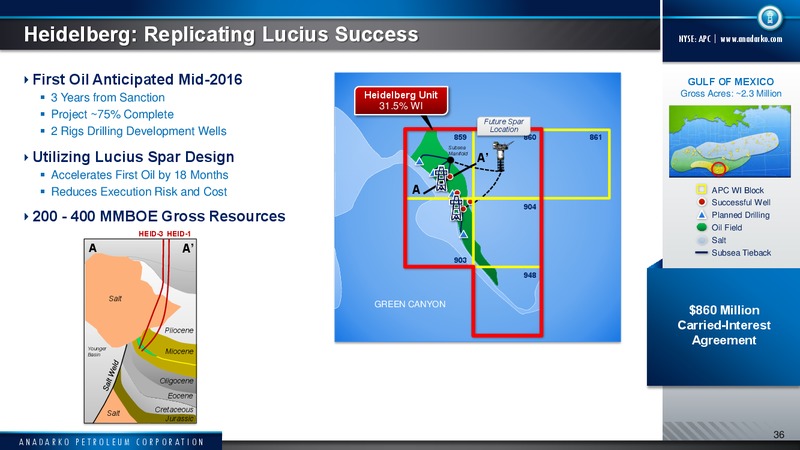800x450 pixels.
Task: Click the Cretaceous layer label
Action: pyautogui.click(x=174, y=409)
